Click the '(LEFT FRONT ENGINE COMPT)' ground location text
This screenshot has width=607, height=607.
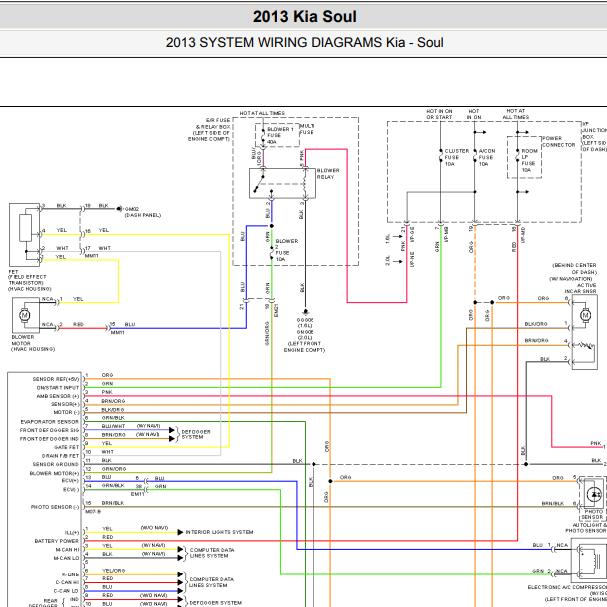[x=304, y=346]
